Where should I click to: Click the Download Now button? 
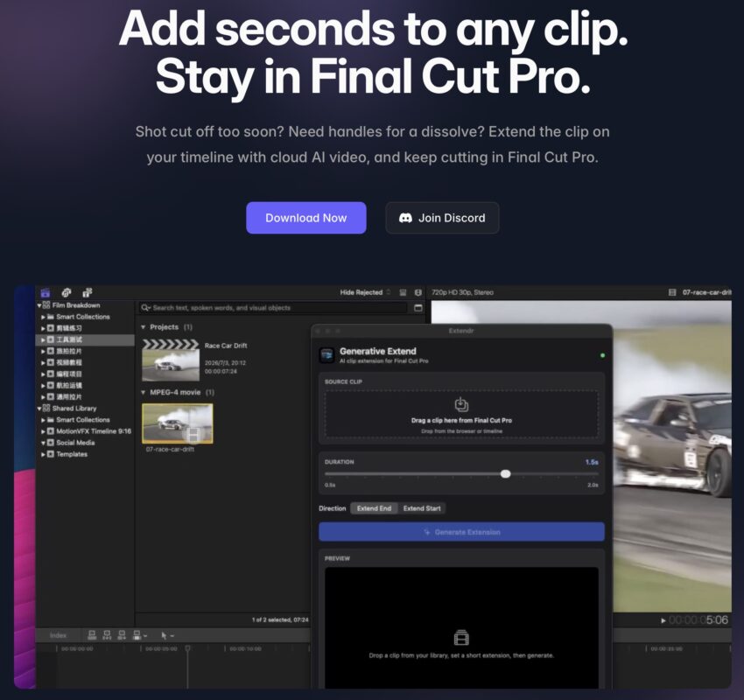[306, 218]
